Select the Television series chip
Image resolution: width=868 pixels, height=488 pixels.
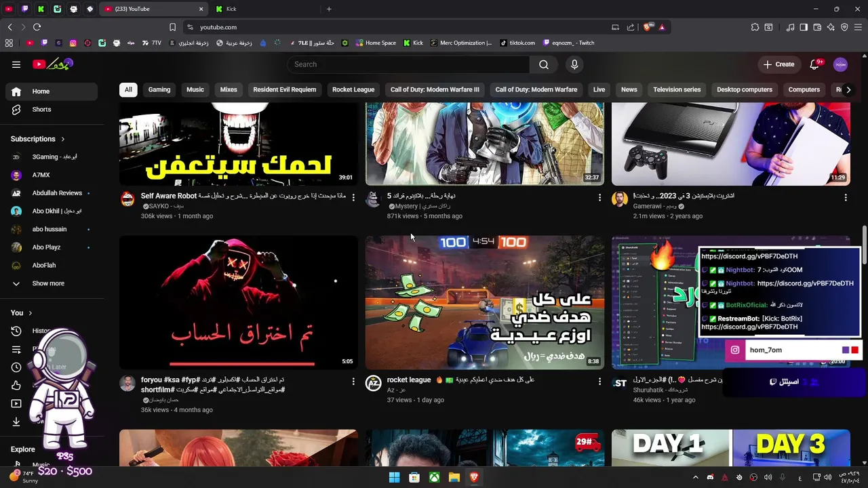[x=677, y=89]
